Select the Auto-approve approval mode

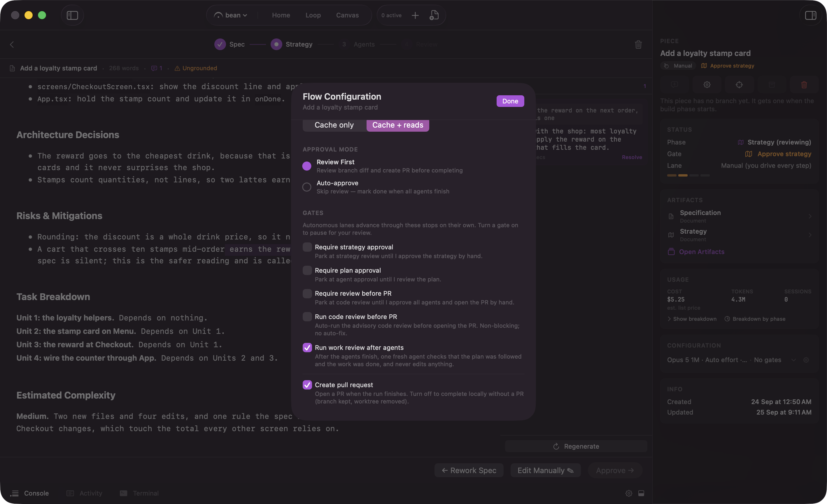click(306, 187)
